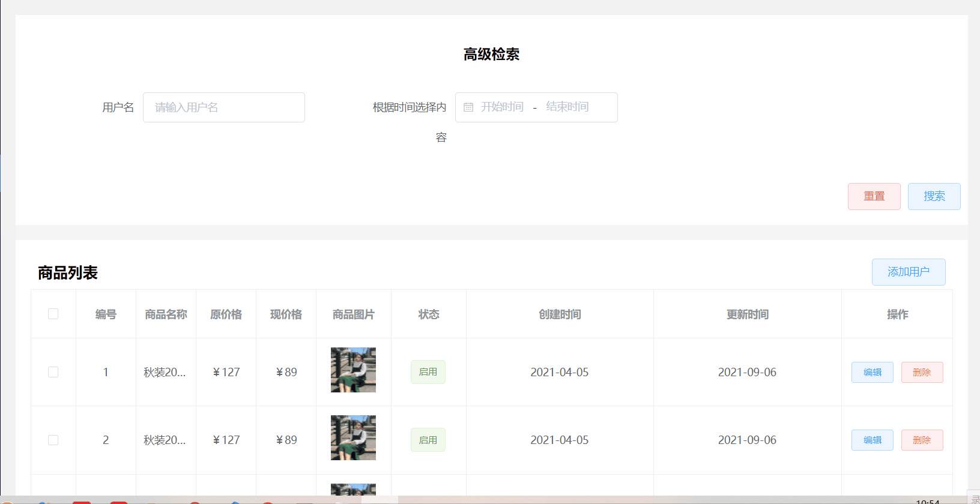The width and height of the screenshot is (980, 504).
Task: Click 编辑 button in row 1
Action: (873, 372)
